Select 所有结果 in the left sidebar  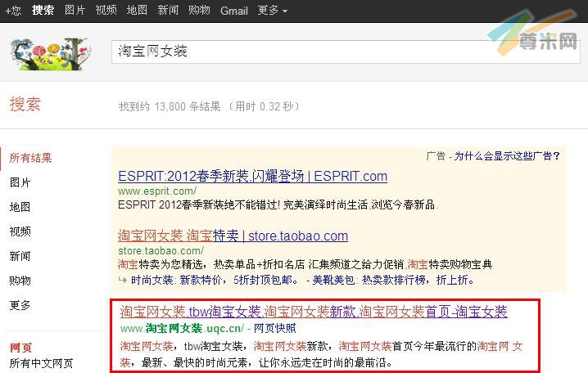31,158
